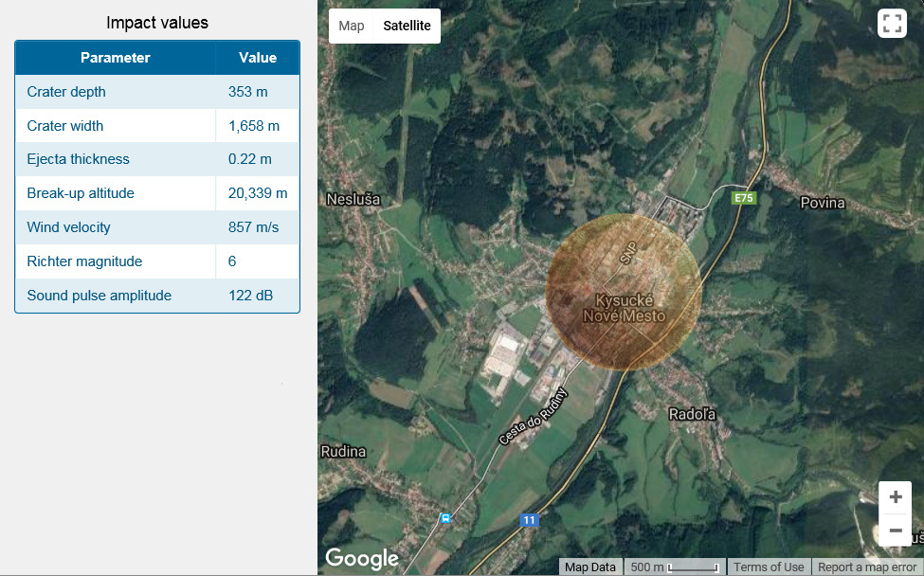Open Map Data attribution

(x=589, y=567)
